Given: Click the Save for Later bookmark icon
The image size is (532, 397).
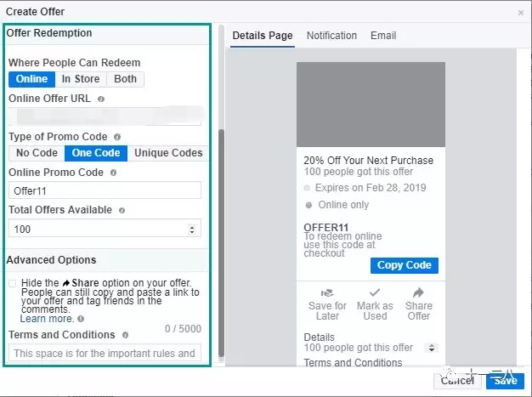Looking at the screenshot, I should tap(327, 292).
